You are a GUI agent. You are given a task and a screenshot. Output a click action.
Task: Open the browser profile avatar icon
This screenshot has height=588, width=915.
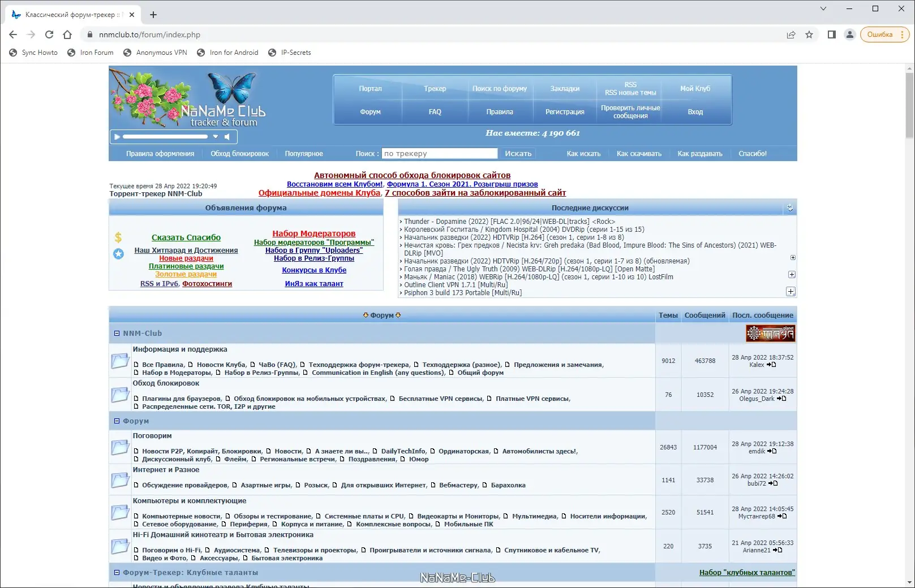(x=849, y=34)
